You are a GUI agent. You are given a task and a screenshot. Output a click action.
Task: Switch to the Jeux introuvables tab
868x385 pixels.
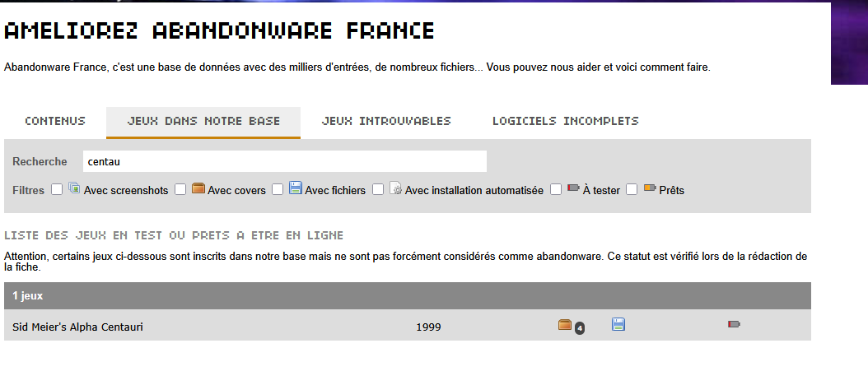coord(386,121)
